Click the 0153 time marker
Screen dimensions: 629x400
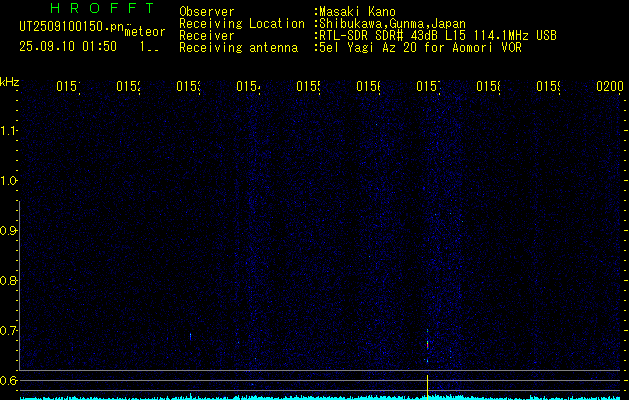tap(189, 86)
